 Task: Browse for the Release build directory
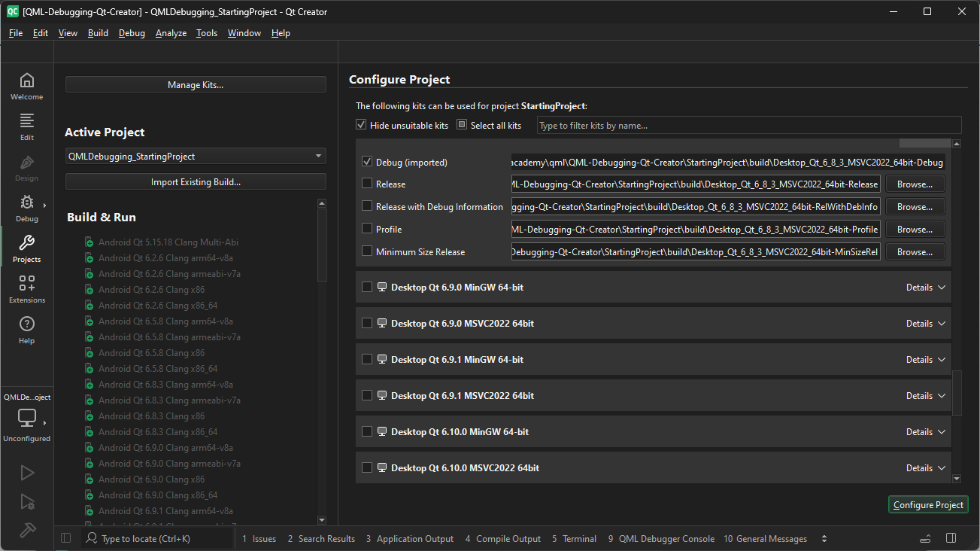[x=915, y=184]
